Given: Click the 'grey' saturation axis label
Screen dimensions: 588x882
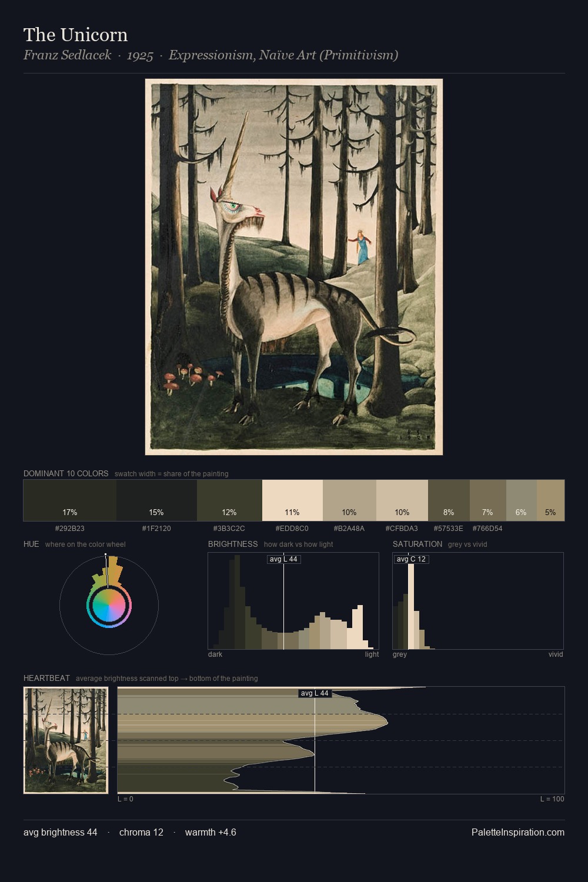Looking at the screenshot, I should pyautogui.click(x=400, y=654).
